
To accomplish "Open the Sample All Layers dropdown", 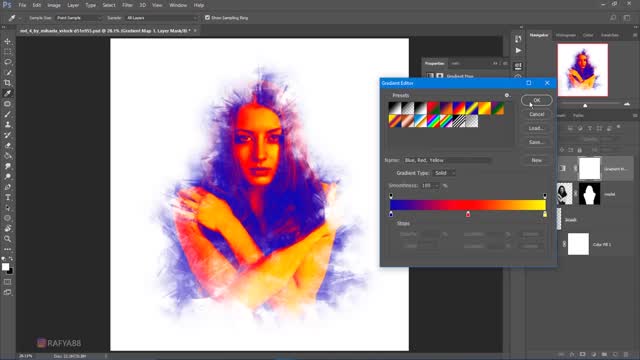I will pyautogui.click(x=161, y=18).
